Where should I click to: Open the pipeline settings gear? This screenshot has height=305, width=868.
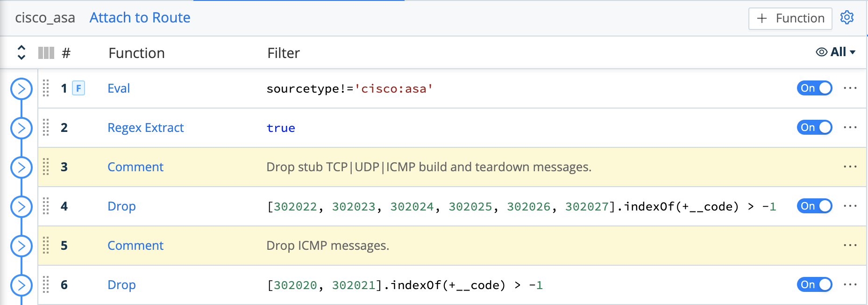[847, 18]
